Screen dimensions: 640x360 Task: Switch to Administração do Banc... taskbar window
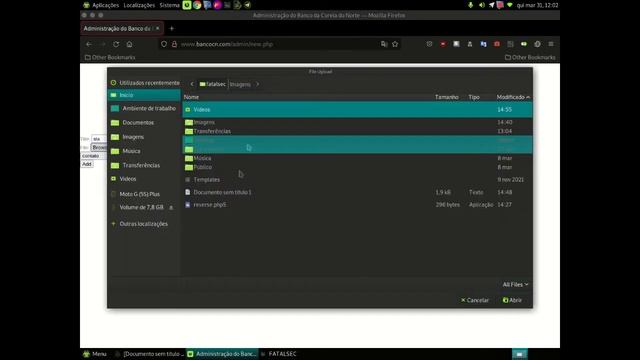click(x=222, y=354)
